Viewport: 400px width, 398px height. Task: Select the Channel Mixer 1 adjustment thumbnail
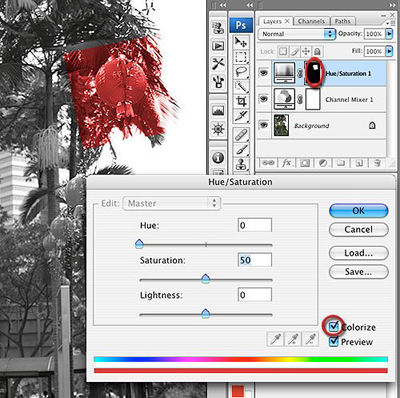(x=284, y=99)
